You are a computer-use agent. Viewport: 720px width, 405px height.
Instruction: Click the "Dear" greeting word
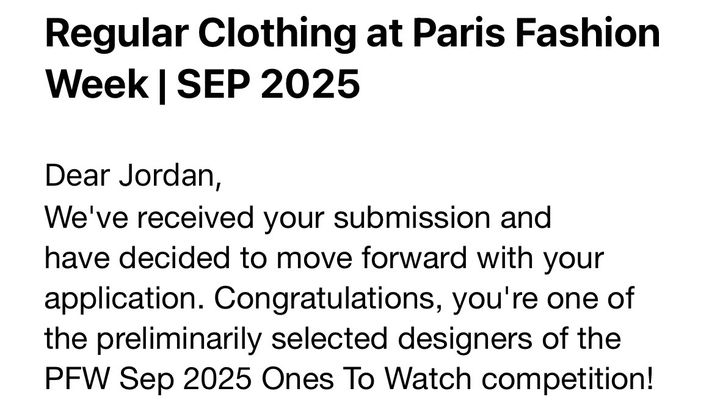(x=77, y=175)
